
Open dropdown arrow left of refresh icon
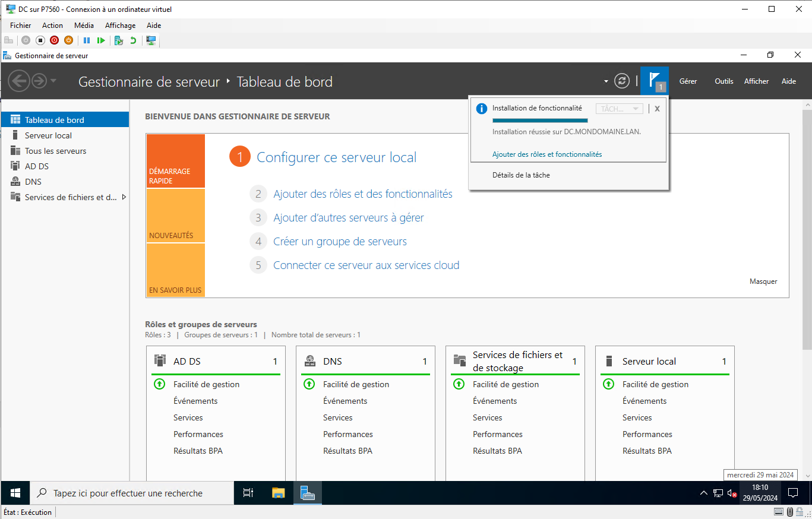click(x=606, y=81)
